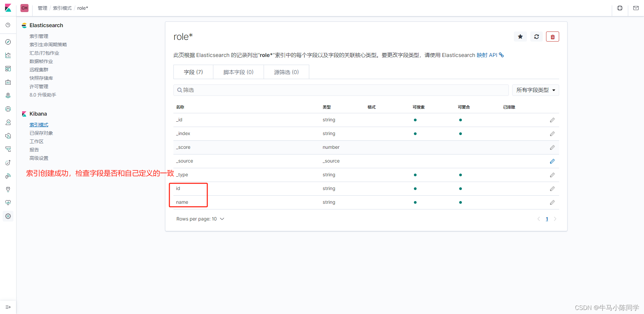Edit the _index field pencil icon
Viewport: 644px width, 314px height.
(552, 134)
